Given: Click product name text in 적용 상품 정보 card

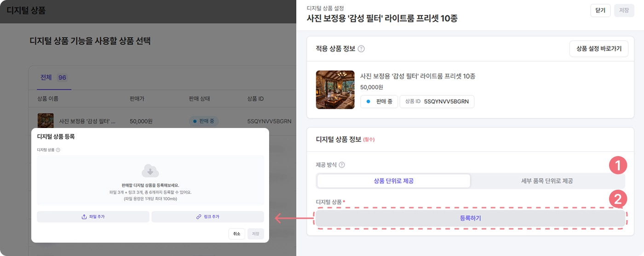Looking at the screenshot, I should pyautogui.click(x=418, y=76).
